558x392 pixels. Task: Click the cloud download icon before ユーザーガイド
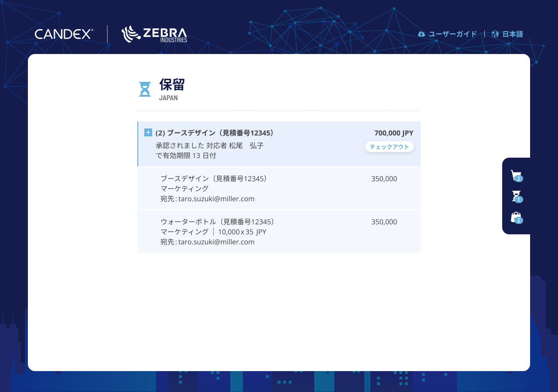(x=421, y=34)
